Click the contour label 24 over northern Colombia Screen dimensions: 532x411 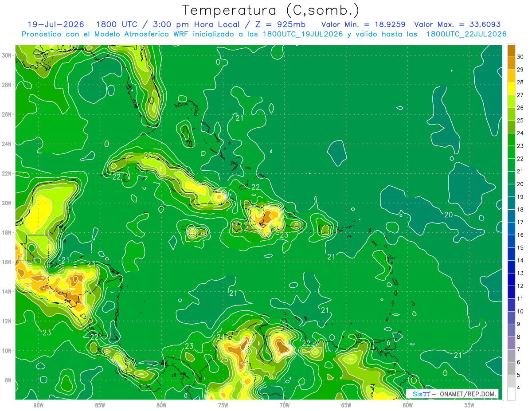click(x=221, y=337)
